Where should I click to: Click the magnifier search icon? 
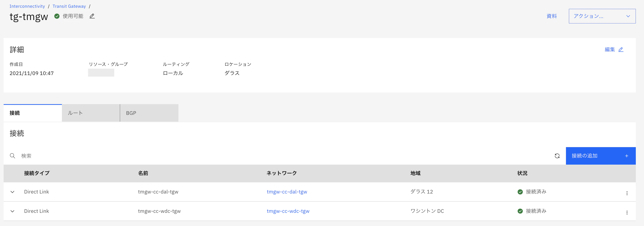[x=13, y=156]
